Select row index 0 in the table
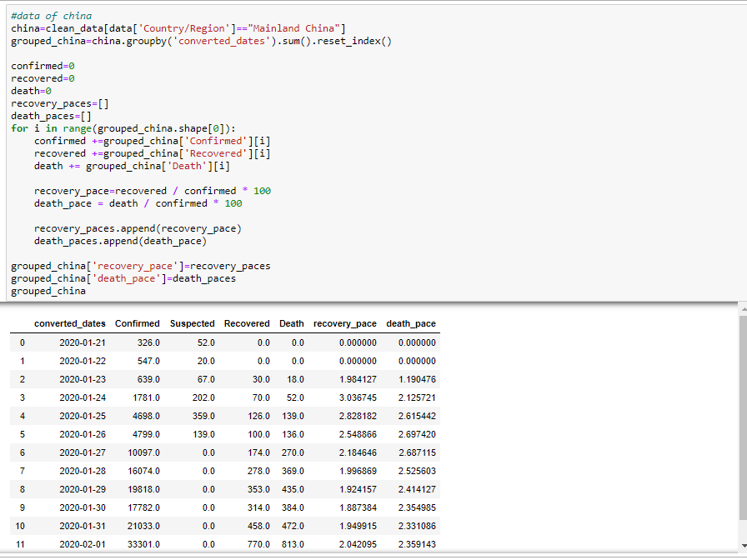Image resolution: width=747 pixels, height=560 pixels. (22, 342)
